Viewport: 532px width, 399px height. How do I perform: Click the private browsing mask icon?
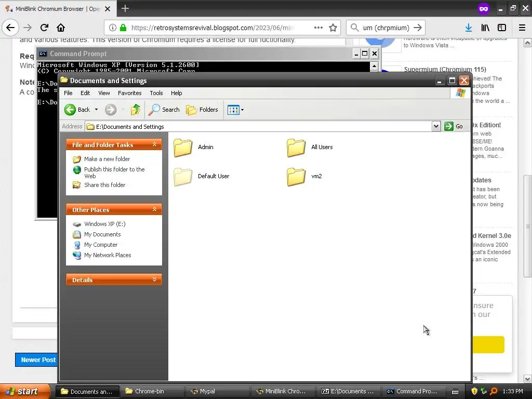[x=484, y=9]
